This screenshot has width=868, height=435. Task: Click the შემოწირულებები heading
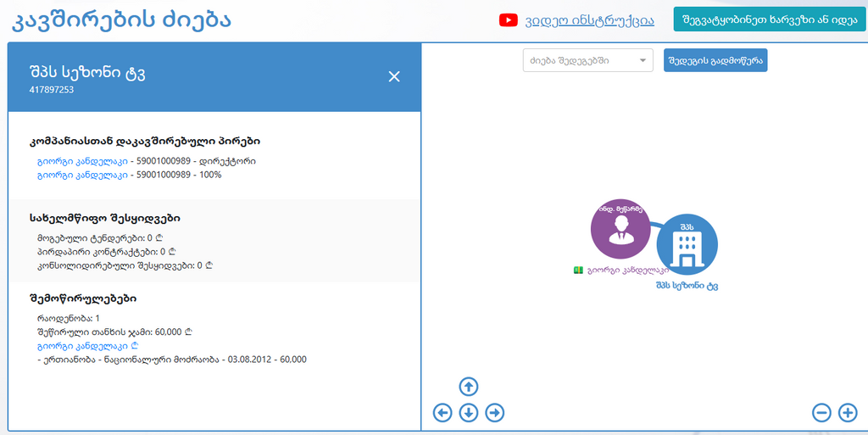click(x=82, y=298)
